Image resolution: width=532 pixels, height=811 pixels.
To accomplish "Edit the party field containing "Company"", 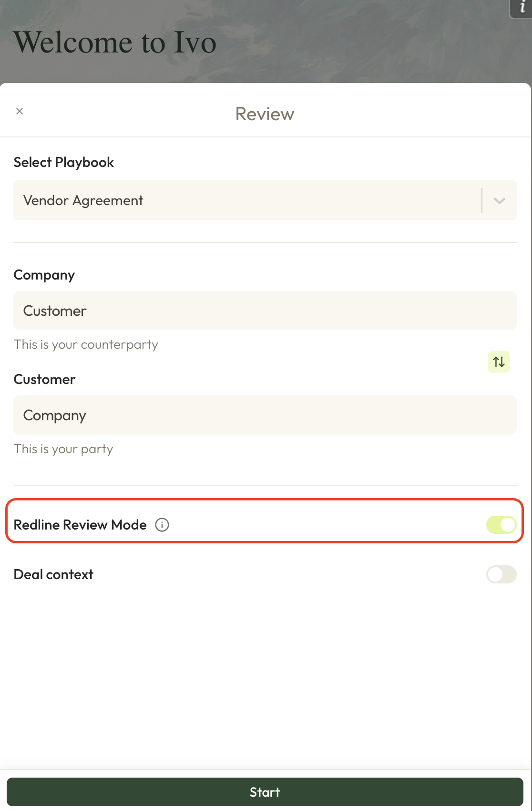I will [x=265, y=415].
